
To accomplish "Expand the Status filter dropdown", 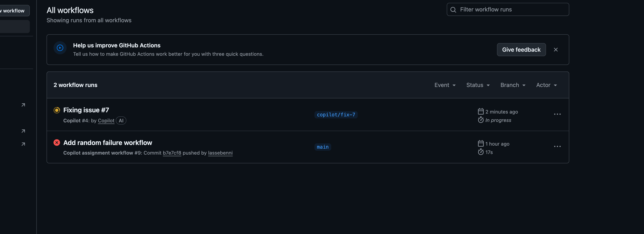I will pyautogui.click(x=478, y=85).
